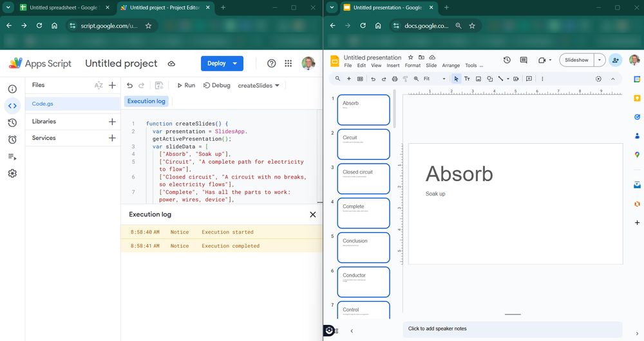The height and width of the screenshot is (341, 644).
Task: Switch to Untitled project browser tab
Action: [166, 7]
